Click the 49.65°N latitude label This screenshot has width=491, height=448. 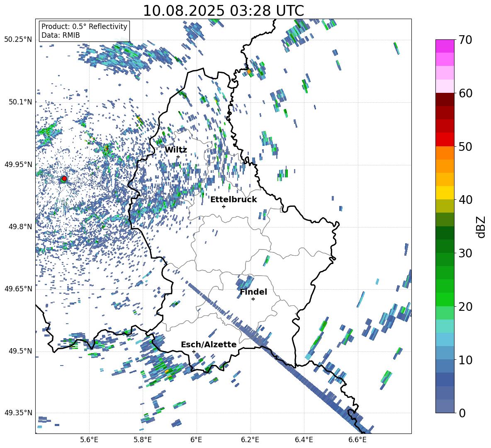pos(18,288)
